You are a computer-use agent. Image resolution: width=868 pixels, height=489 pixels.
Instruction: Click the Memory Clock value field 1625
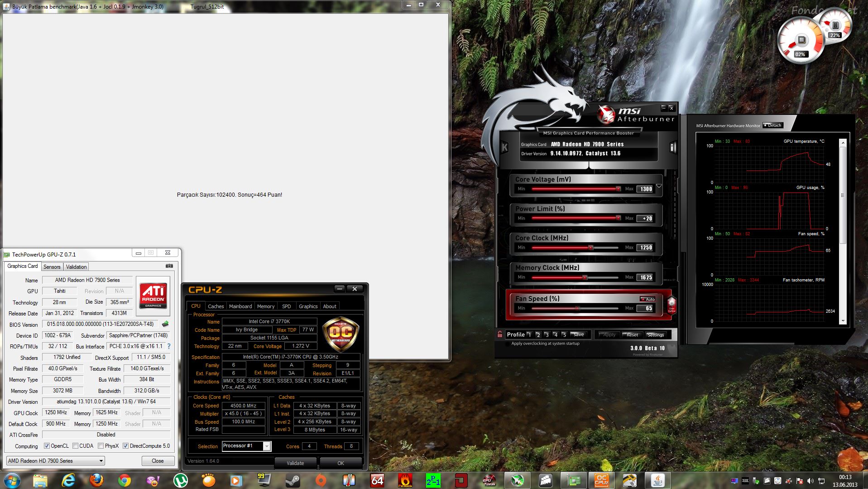pos(646,277)
